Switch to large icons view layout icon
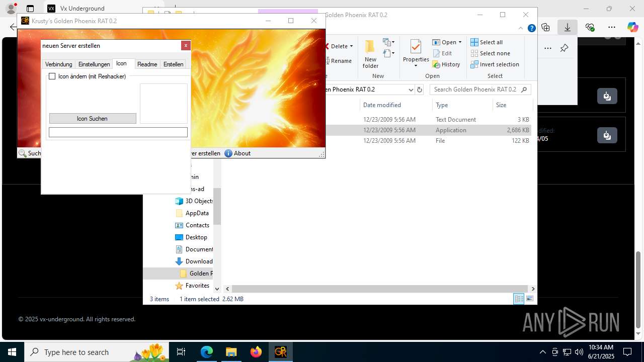Image resolution: width=644 pixels, height=362 pixels. tap(529, 299)
